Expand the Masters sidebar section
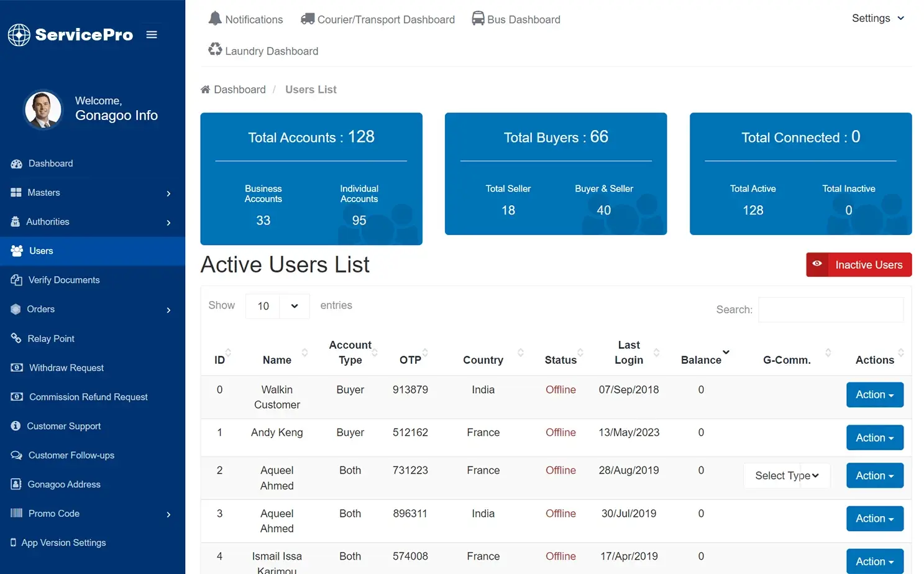This screenshot has width=924, height=574. pos(43,192)
